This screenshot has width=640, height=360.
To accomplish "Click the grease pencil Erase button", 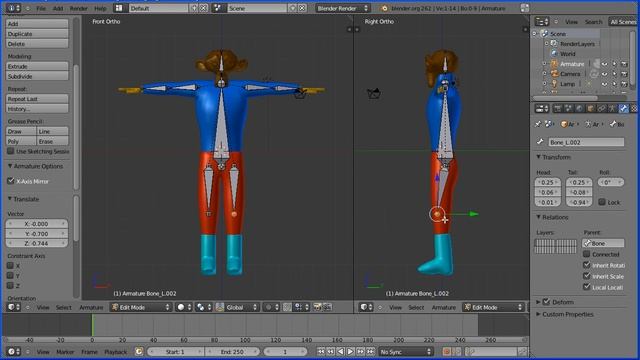I will [53, 141].
